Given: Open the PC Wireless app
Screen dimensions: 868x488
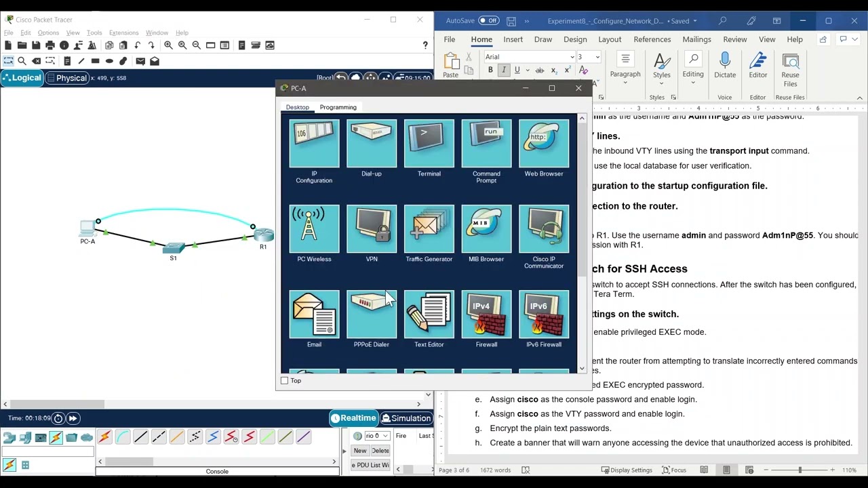Looking at the screenshot, I should 314,229.
